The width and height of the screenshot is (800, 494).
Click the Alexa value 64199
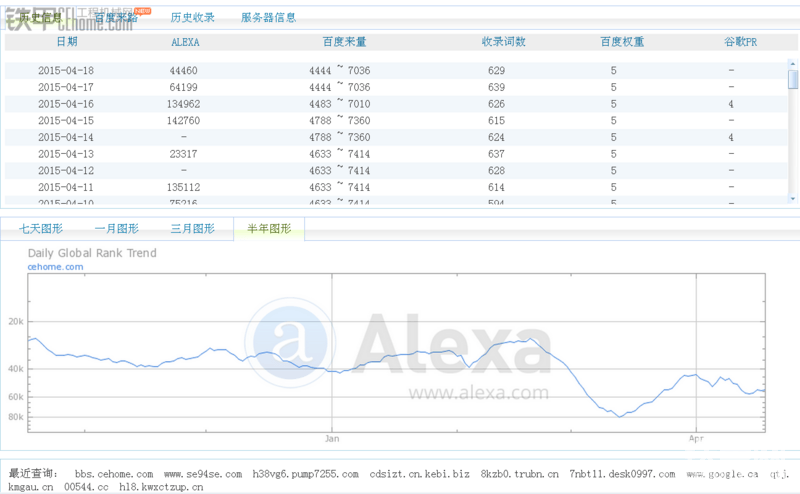pyautogui.click(x=184, y=87)
